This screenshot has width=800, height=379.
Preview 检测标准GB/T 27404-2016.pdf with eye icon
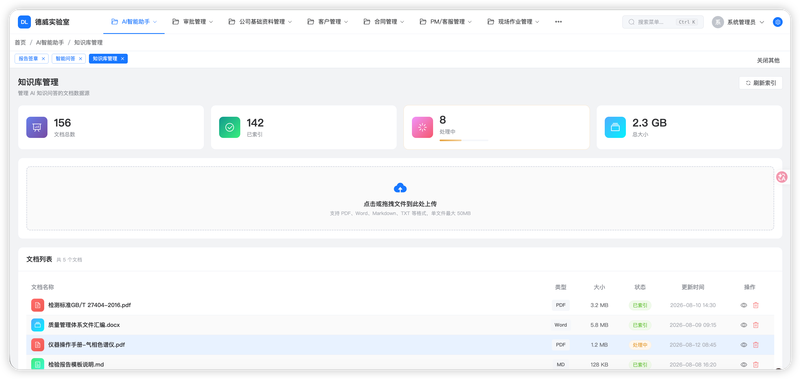pyautogui.click(x=743, y=305)
